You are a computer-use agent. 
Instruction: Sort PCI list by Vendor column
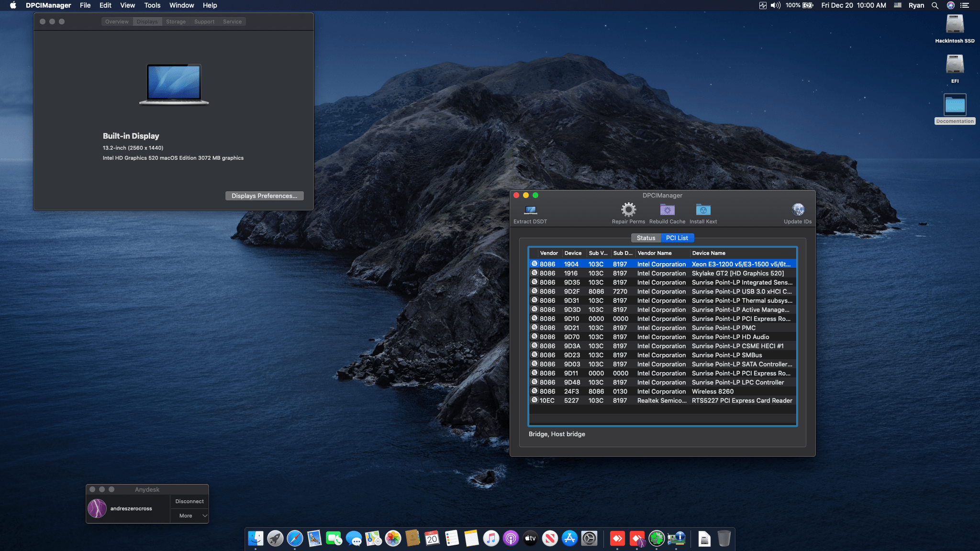click(x=549, y=253)
